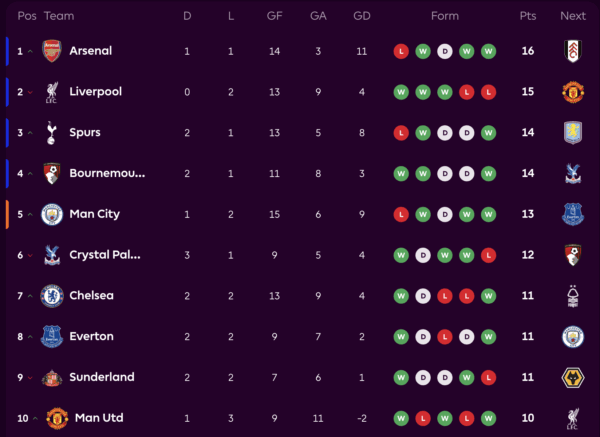Image resolution: width=600 pixels, height=437 pixels.
Task: Expand the chevron beside Arsenal's position
Action: [x=30, y=52]
